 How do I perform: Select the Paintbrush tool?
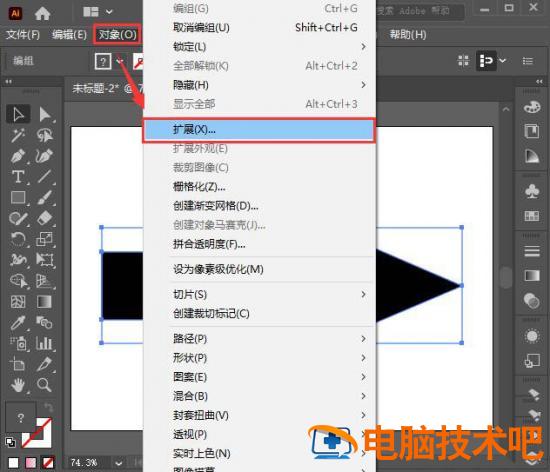45,198
